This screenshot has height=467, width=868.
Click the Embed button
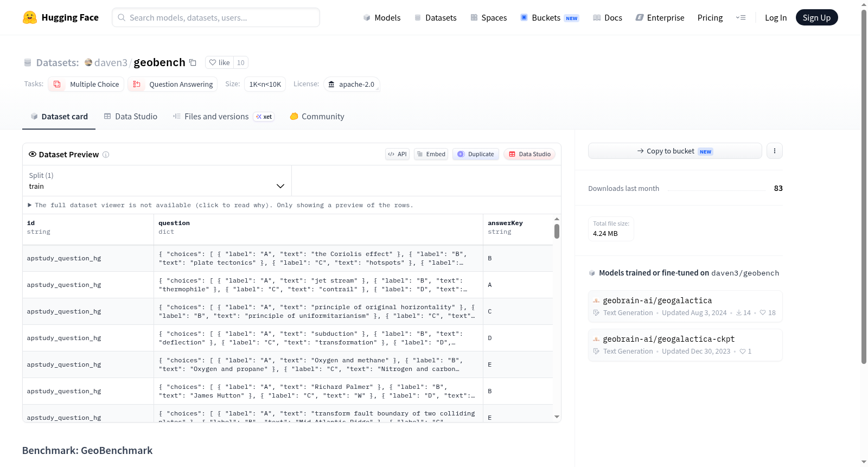coord(431,154)
